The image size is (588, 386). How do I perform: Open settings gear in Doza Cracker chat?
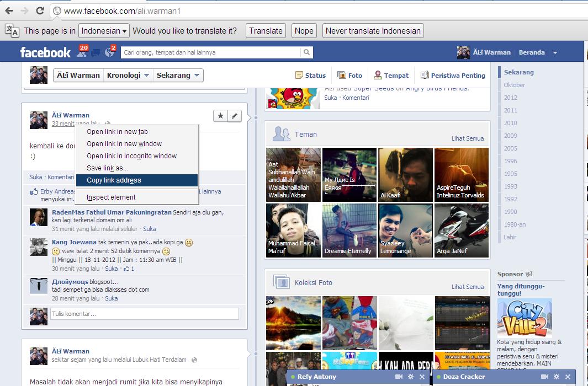[557, 377]
